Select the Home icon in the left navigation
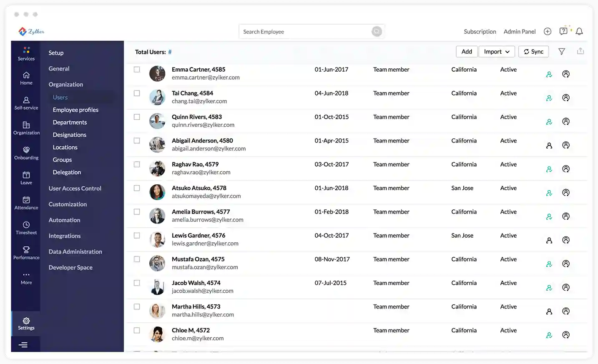 pyautogui.click(x=26, y=76)
